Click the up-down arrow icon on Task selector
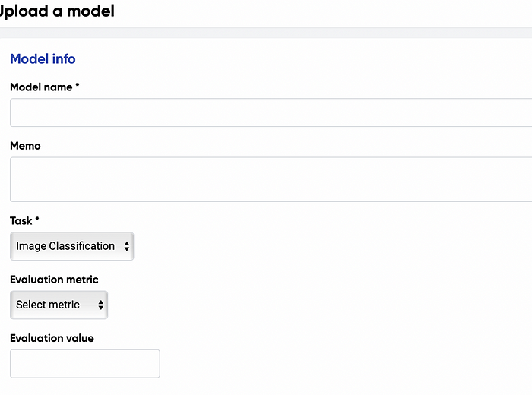Viewport: 532px width, 395px height. pyautogui.click(x=126, y=246)
